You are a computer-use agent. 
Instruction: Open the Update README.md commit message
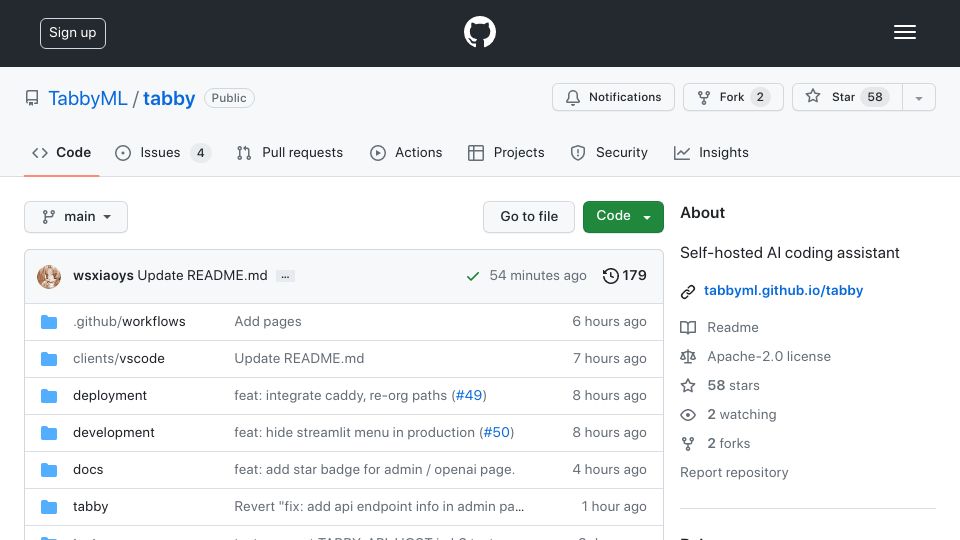[x=202, y=276]
